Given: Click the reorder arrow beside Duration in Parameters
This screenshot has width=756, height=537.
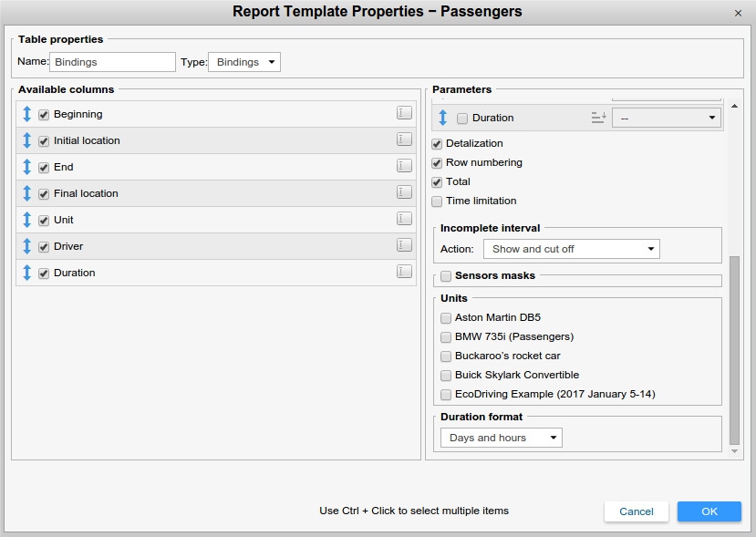Looking at the screenshot, I should click(442, 118).
